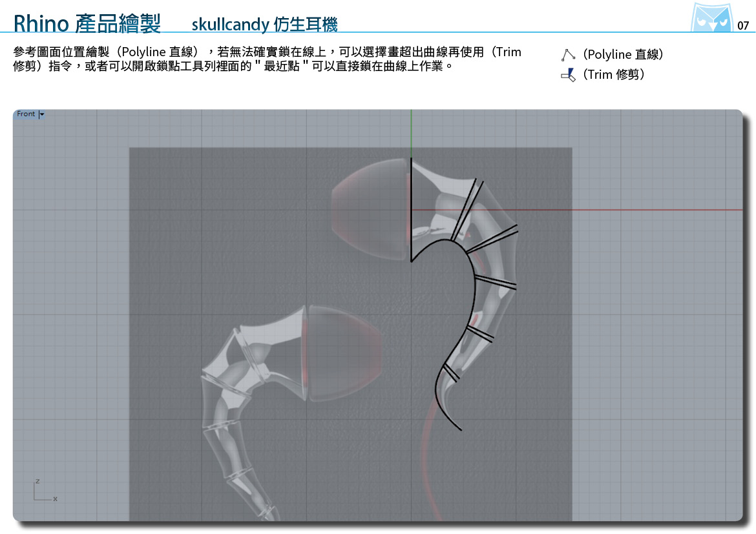756x534 pixels.
Task: Click the Trim tool icon
Action: pyautogui.click(x=568, y=75)
